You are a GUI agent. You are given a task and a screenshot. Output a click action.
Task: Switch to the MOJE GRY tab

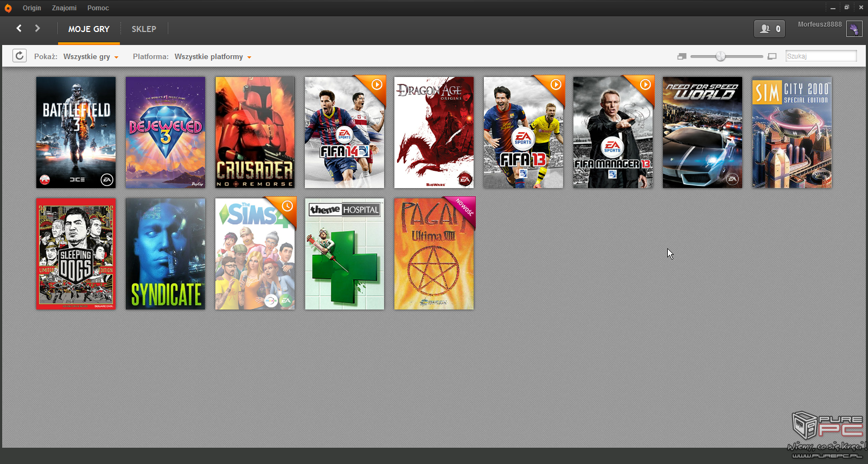(89, 29)
